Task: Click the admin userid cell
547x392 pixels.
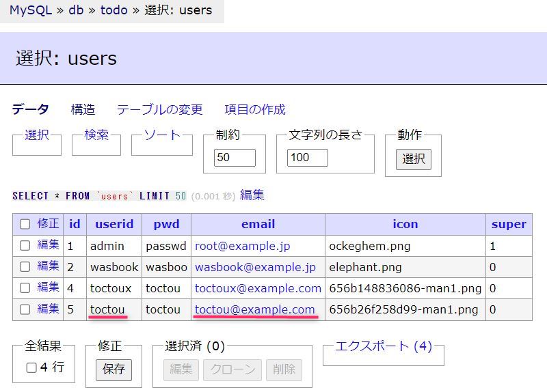Action: pos(114,246)
